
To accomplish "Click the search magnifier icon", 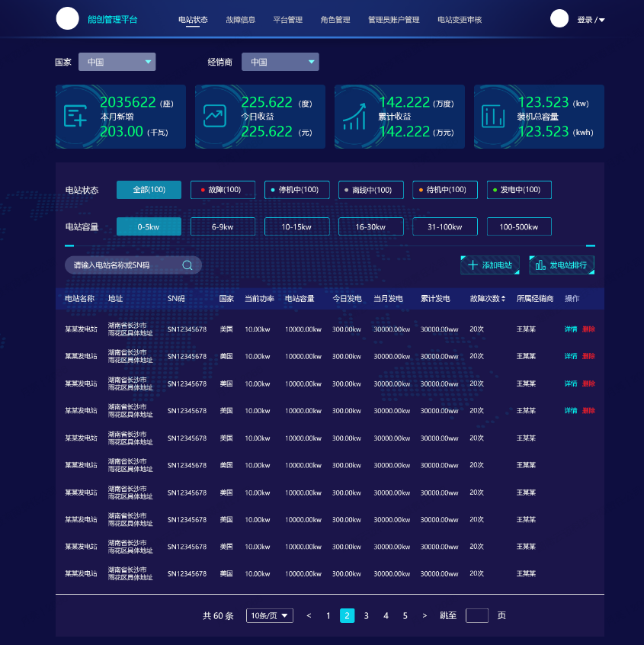I will [x=187, y=265].
